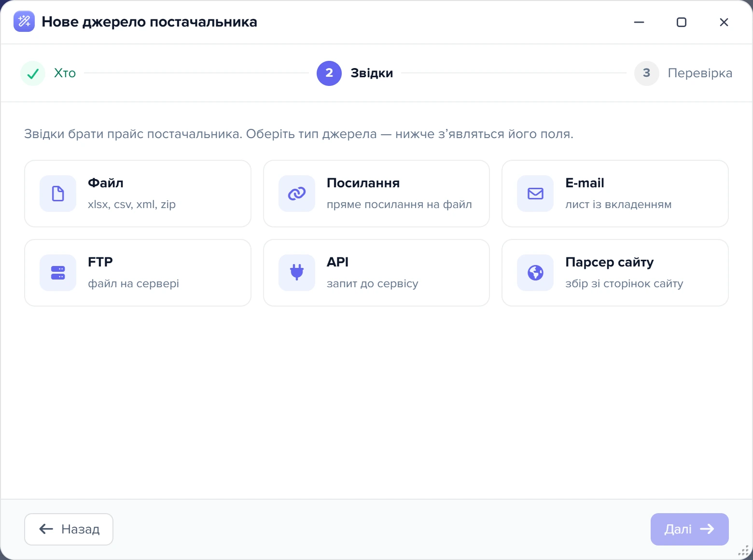Click the chain link icon beside Посилання
The image size is (753, 560).
297,194
